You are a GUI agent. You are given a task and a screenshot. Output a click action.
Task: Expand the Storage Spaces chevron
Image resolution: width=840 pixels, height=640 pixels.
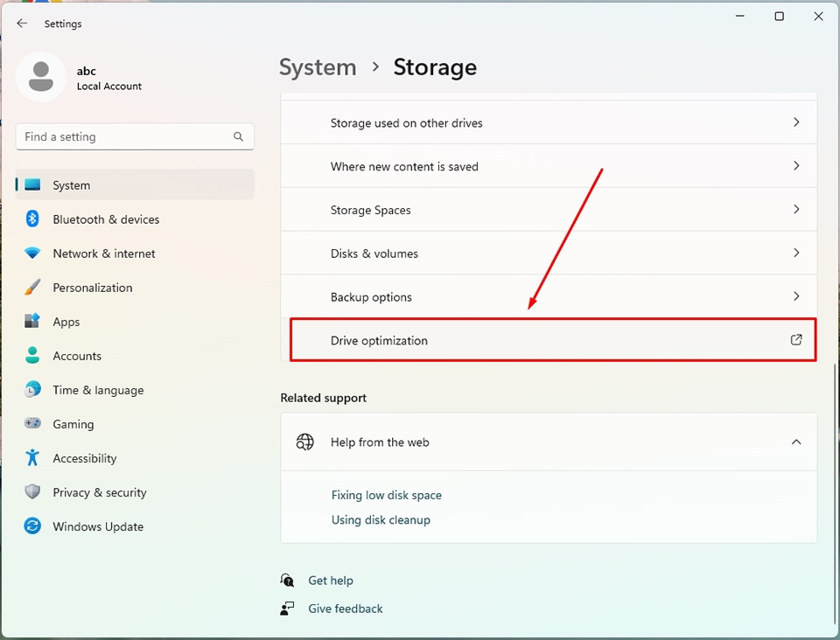coord(796,209)
